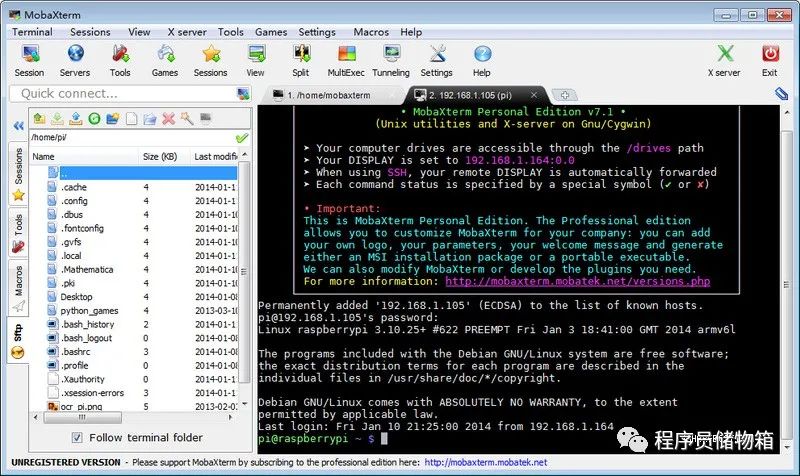
Task: Open the Macros menu
Action: [371, 32]
